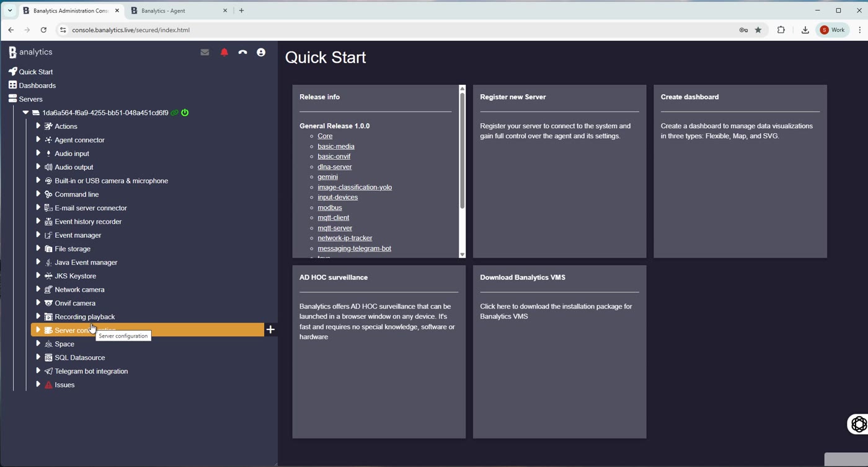Expand the Space node arrow
The image size is (868, 467).
(x=38, y=344)
